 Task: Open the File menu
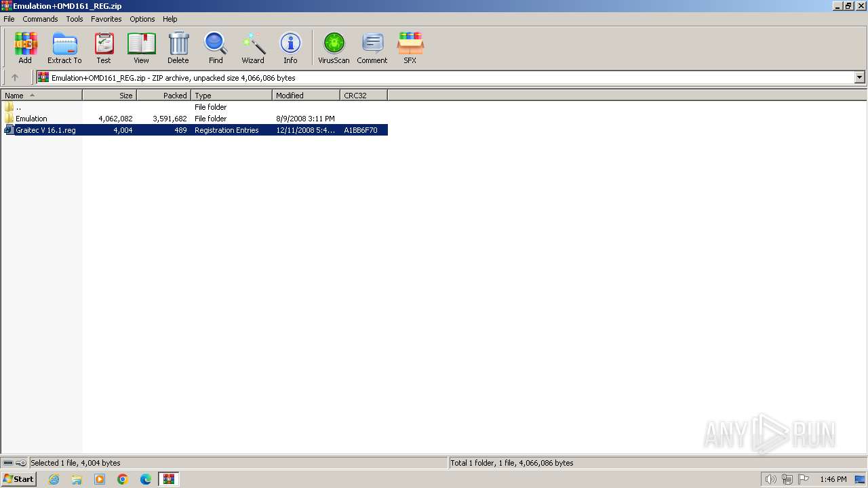9,19
